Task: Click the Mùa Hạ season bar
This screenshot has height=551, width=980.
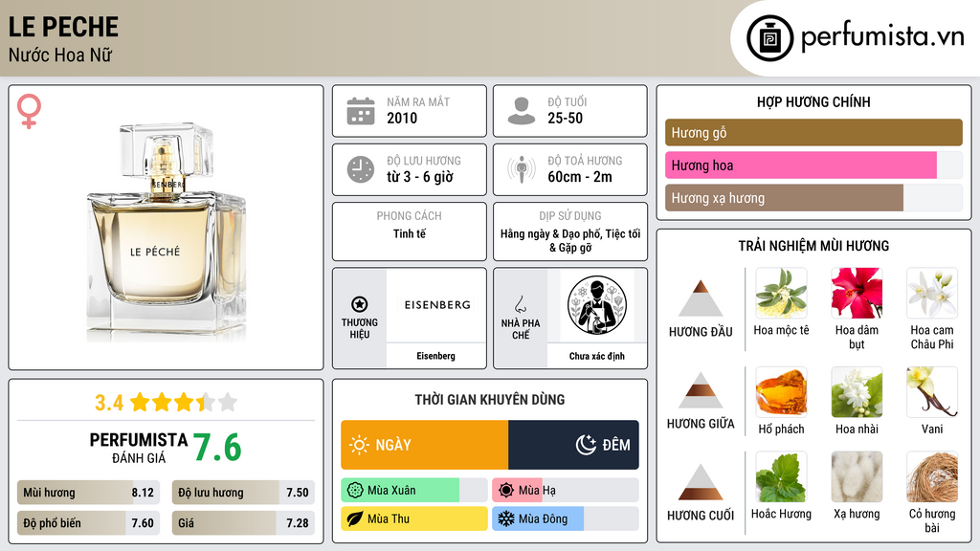Action: coord(566,491)
